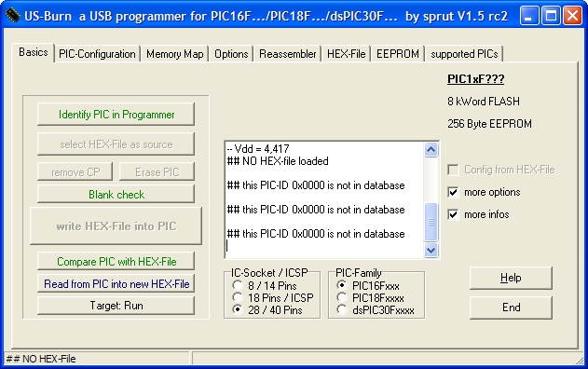This screenshot has height=369, width=588.
Task: Go to the Reassembler tab
Action: pos(288,54)
